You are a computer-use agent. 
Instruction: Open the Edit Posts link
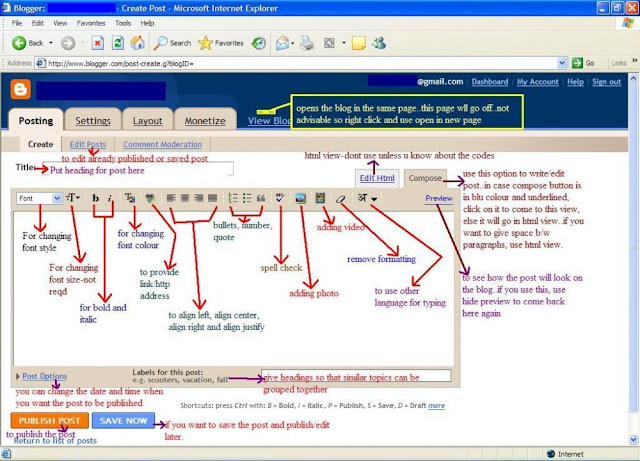[88, 144]
